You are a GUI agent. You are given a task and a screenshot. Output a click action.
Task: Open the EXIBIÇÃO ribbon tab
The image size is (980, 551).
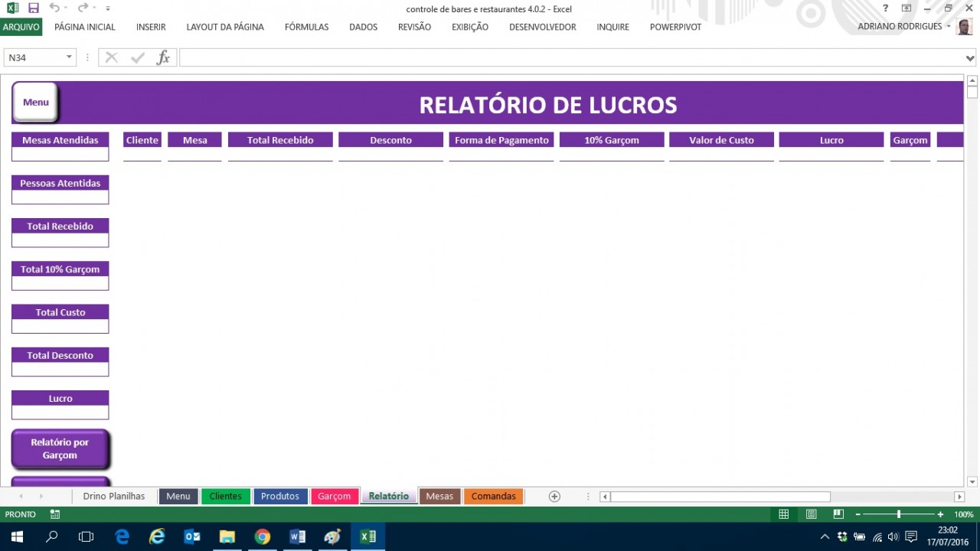pos(470,27)
